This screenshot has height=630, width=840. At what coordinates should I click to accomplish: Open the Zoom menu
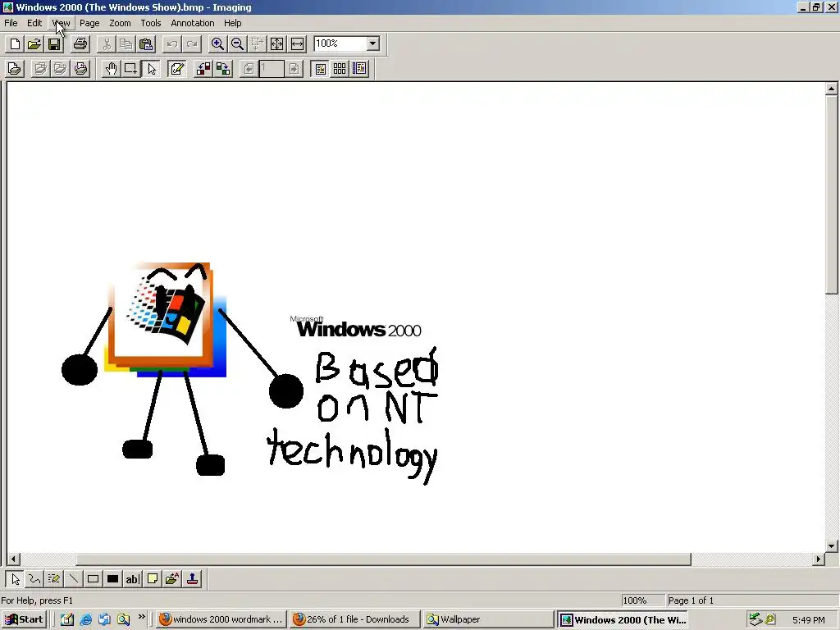coord(120,23)
